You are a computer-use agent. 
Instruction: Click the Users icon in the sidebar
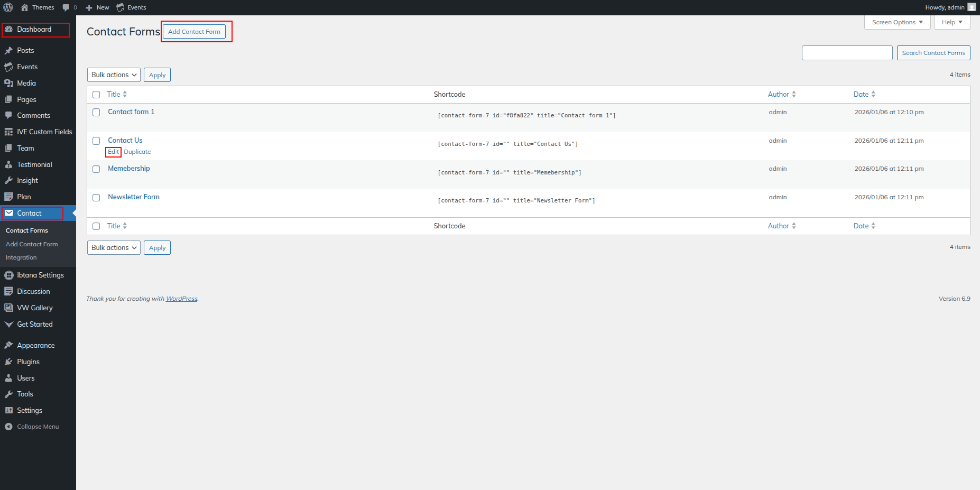pos(8,378)
